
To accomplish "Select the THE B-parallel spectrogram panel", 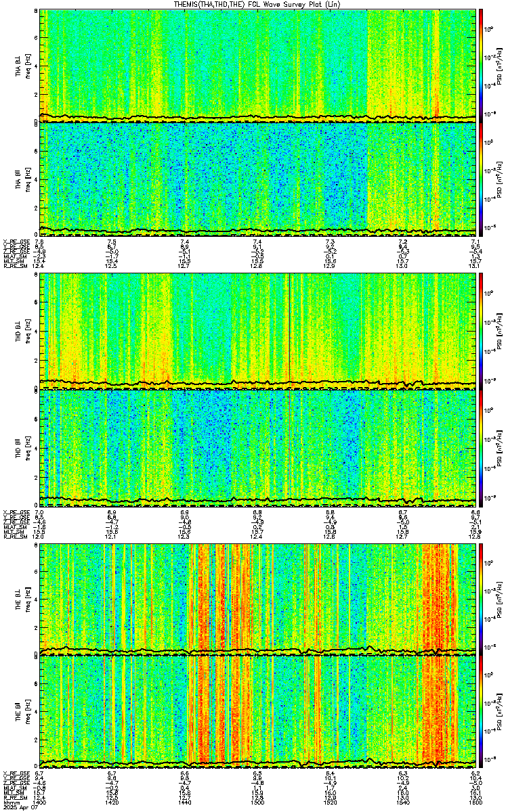I will [x=258, y=711].
